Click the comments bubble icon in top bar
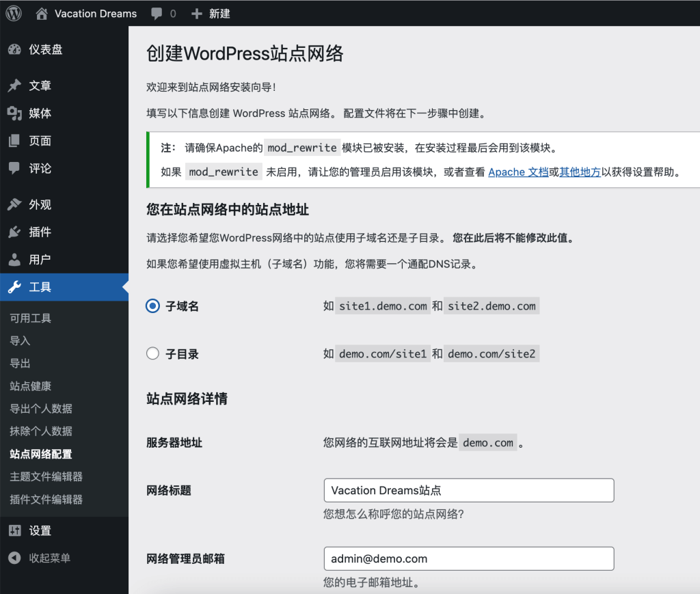The image size is (700, 594). click(x=157, y=14)
